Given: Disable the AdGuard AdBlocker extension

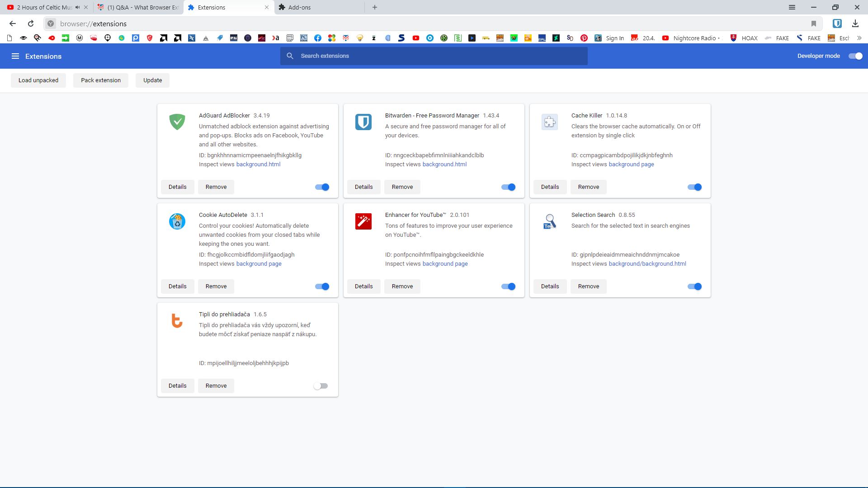Looking at the screenshot, I should (322, 187).
